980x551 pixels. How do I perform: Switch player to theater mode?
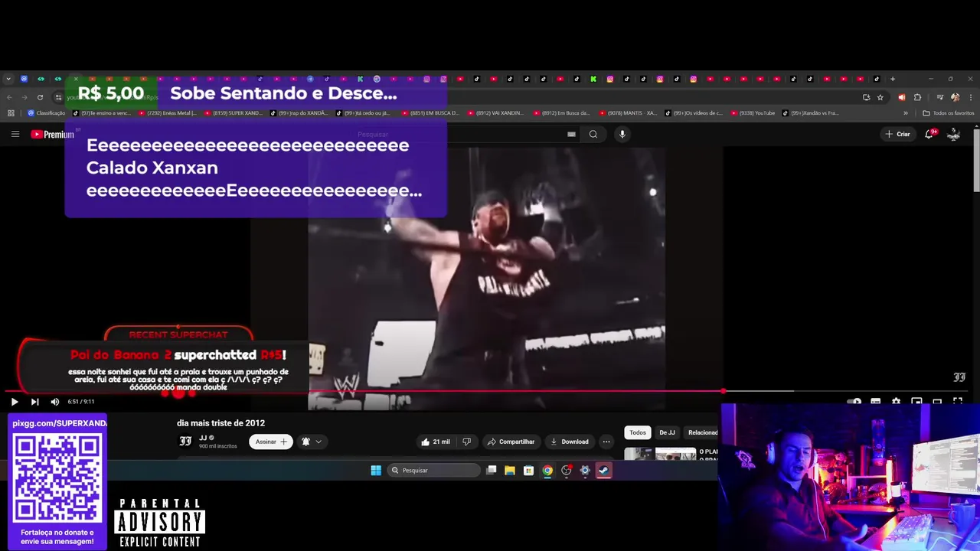point(937,402)
